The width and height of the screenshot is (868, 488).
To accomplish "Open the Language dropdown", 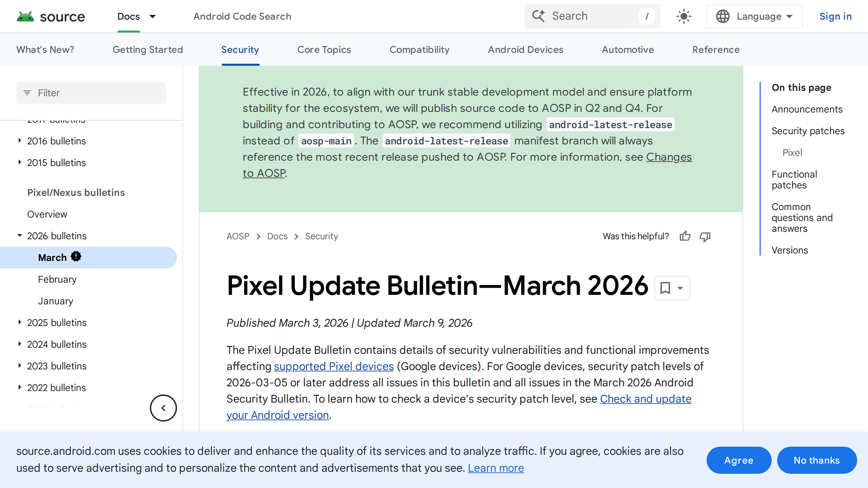I will pyautogui.click(x=754, y=16).
